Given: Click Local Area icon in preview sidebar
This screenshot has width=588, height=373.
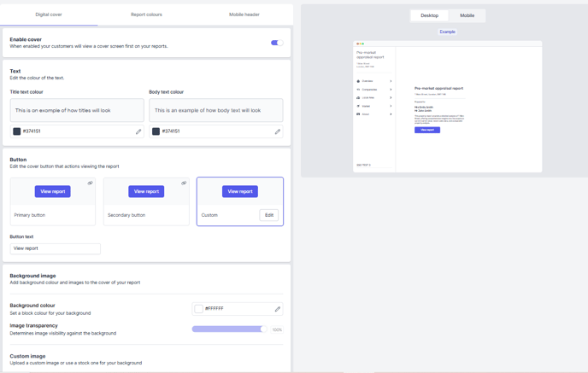Looking at the screenshot, I should [358, 97].
